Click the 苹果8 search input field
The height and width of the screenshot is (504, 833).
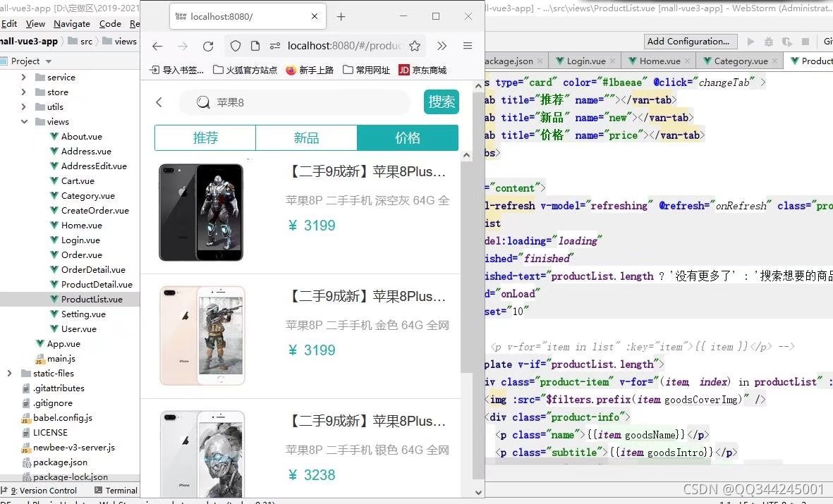[295, 102]
